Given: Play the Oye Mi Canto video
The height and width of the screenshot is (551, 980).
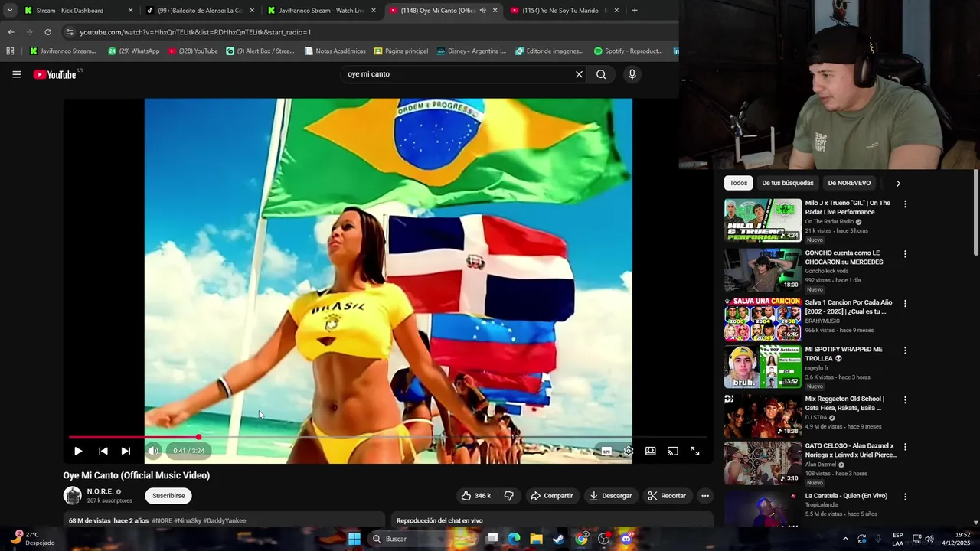Looking at the screenshot, I should (x=78, y=452).
